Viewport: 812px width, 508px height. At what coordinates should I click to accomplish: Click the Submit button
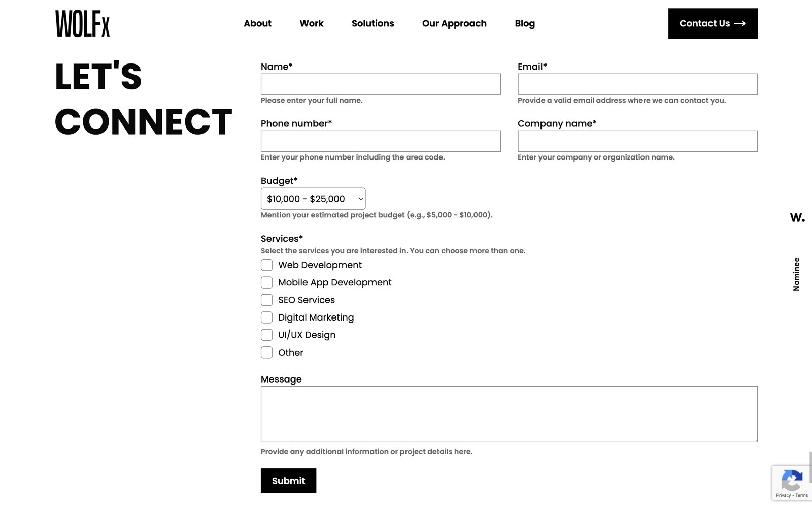tap(288, 481)
